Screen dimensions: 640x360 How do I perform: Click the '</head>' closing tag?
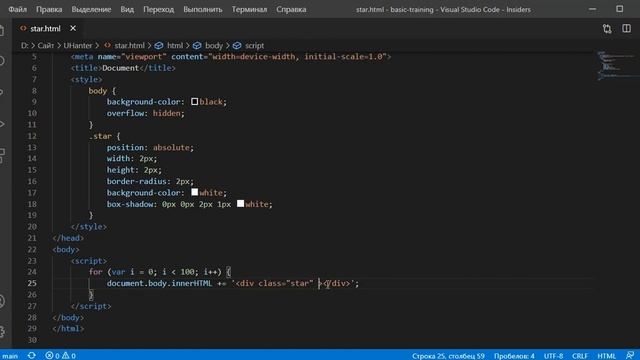68,238
